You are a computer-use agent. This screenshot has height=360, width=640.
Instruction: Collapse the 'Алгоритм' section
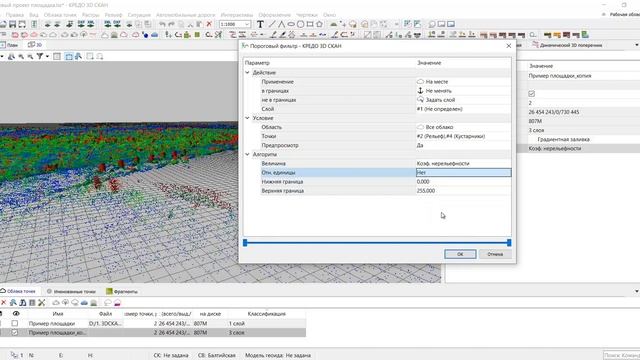pyautogui.click(x=247, y=154)
